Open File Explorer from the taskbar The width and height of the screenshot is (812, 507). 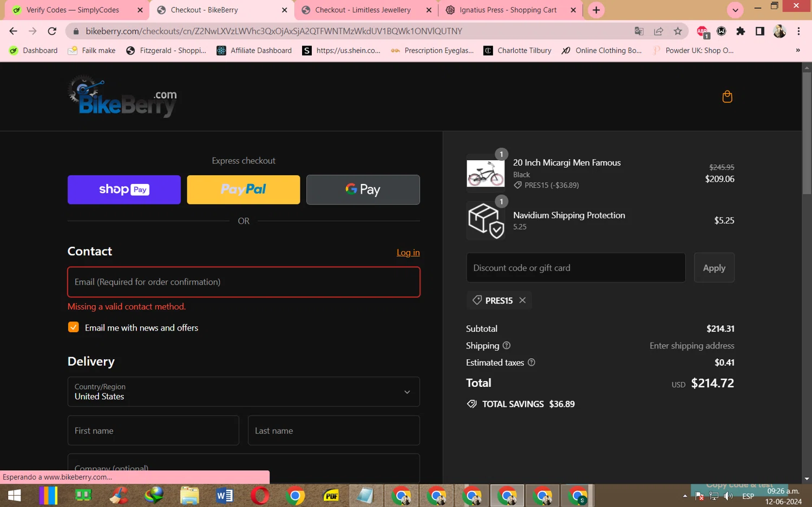click(189, 496)
